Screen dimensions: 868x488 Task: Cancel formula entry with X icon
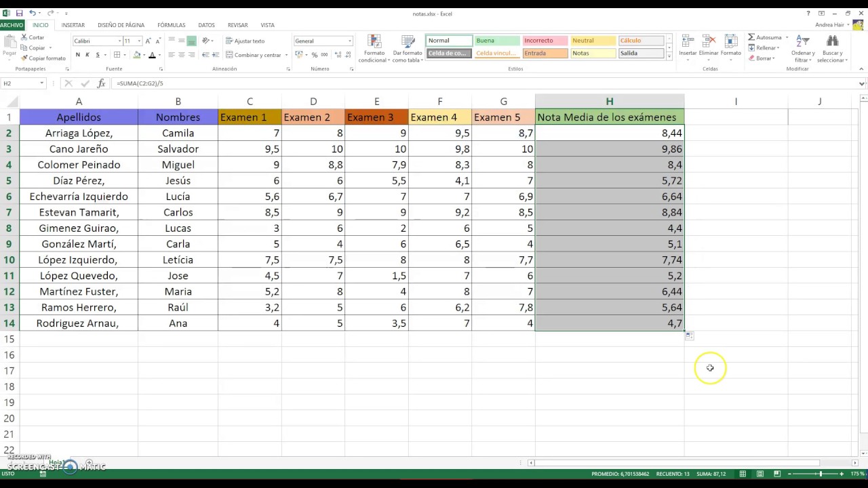pyautogui.click(x=68, y=83)
